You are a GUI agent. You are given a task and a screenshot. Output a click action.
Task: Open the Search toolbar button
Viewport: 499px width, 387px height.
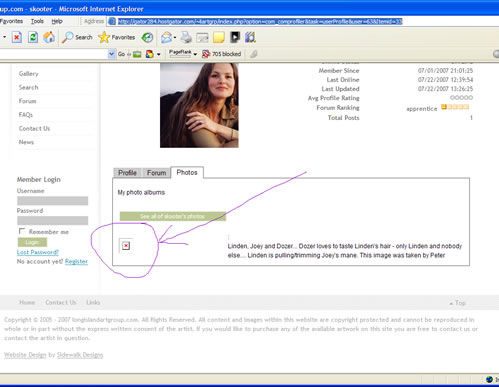(77, 37)
